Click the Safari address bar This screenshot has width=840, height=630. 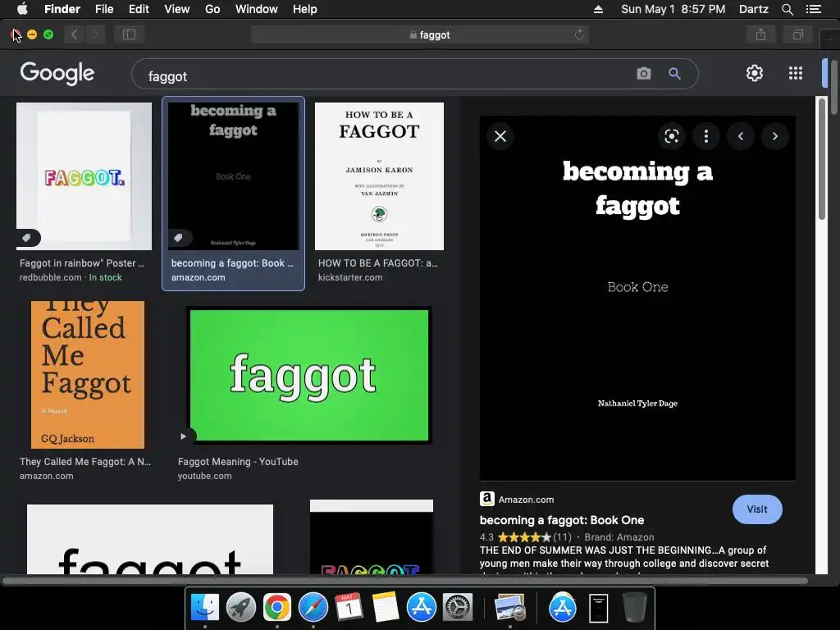coord(419,34)
